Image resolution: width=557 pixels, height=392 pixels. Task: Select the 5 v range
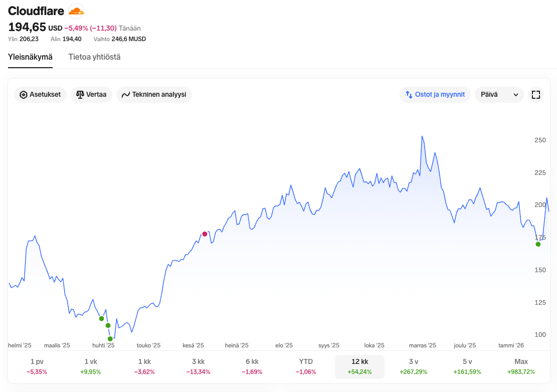pyautogui.click(x=467, y=366)
